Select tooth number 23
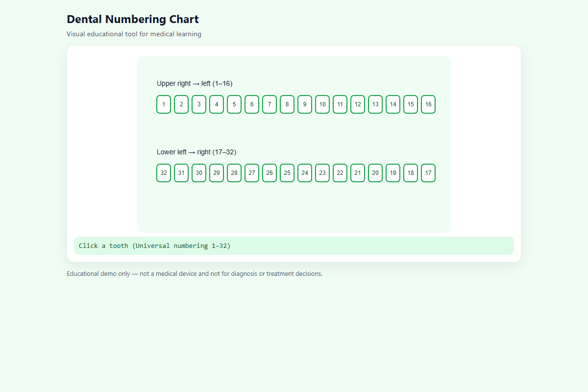The height and width of the screenshot is (392, 588). click(322, 173)
